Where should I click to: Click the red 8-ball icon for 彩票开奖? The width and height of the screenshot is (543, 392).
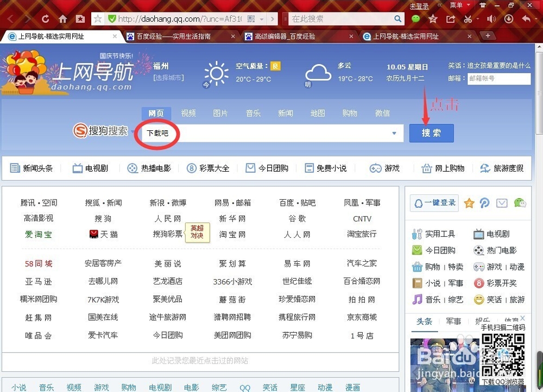pos(478,283)
